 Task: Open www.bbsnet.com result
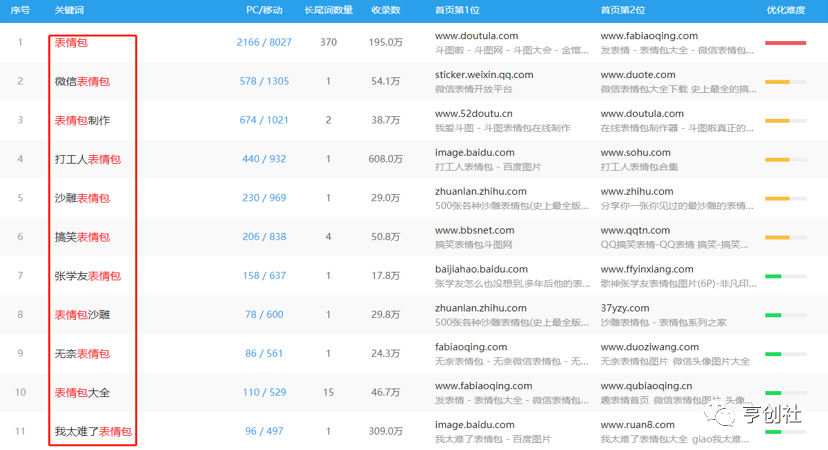coord(475,230)
